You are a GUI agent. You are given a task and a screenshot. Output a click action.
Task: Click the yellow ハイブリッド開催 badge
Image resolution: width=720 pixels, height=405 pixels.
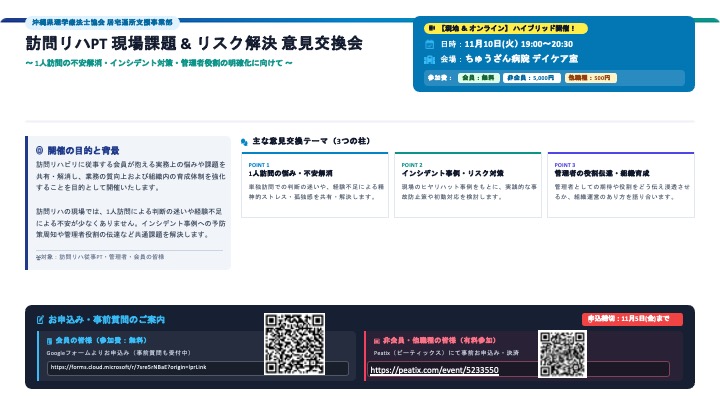coord(506,28)
